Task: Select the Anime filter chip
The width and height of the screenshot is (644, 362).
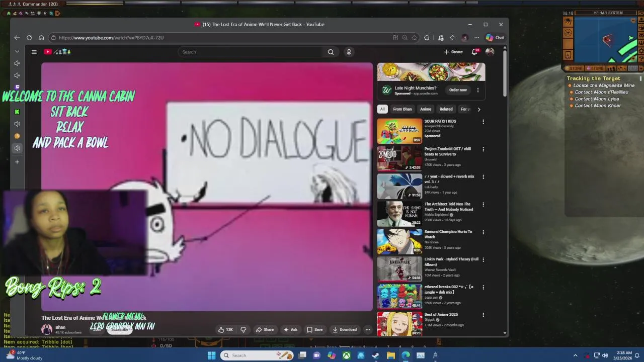Action: click(426, 109)
